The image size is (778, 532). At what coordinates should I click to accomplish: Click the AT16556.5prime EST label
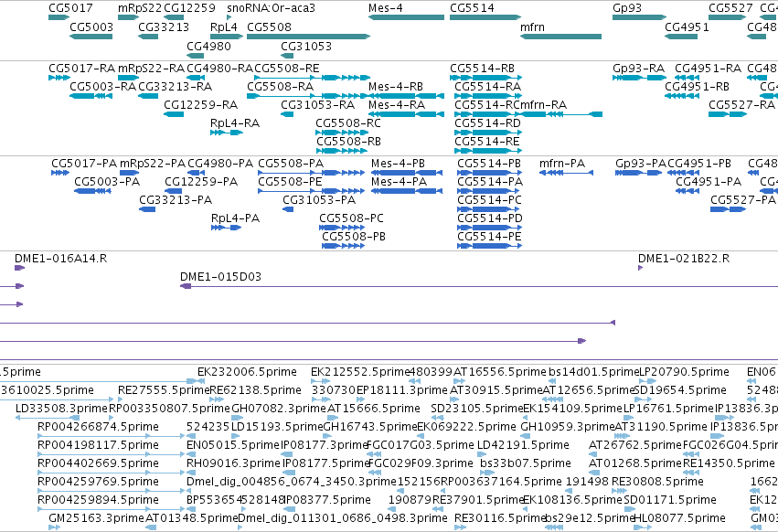[500, 372]
